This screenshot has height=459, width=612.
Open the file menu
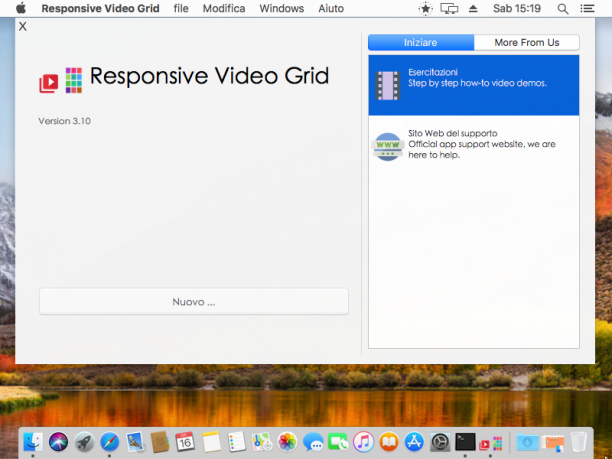tap(181, 8)
